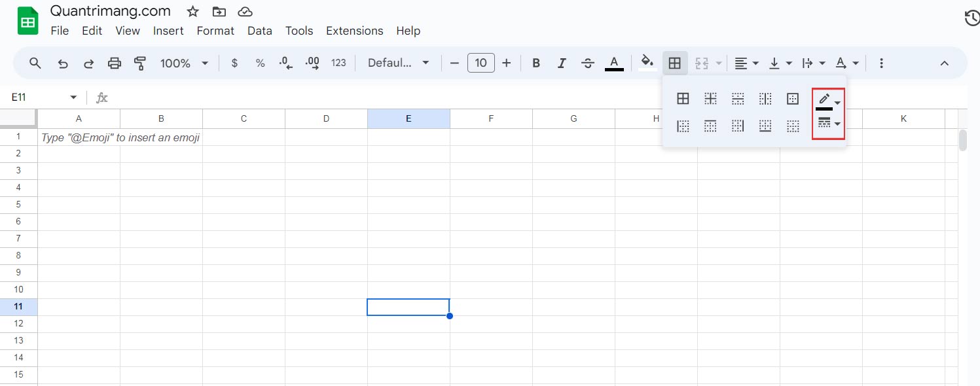
Task: Open the border color picker pencil icon
Action: tap(824, 98)
